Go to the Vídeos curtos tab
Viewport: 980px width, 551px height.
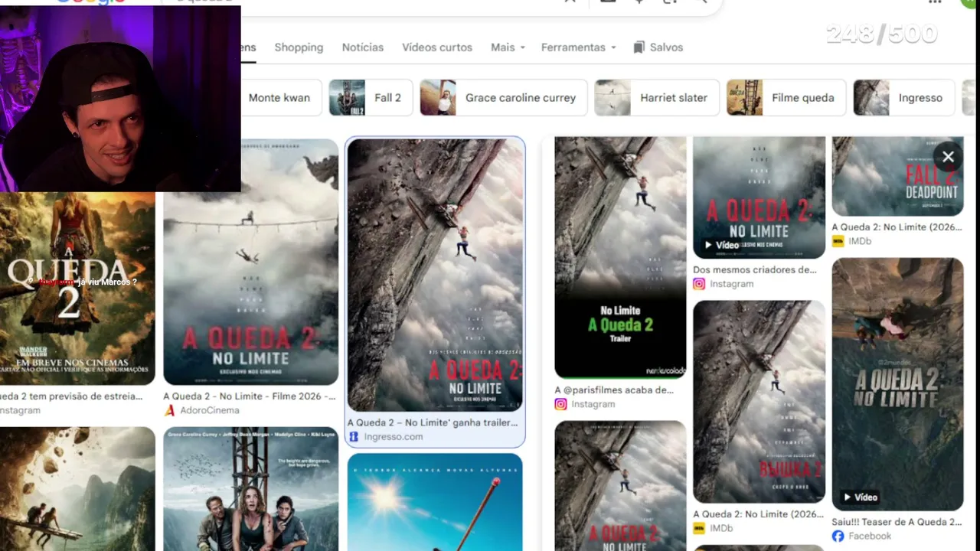click(x=437, y=47)
